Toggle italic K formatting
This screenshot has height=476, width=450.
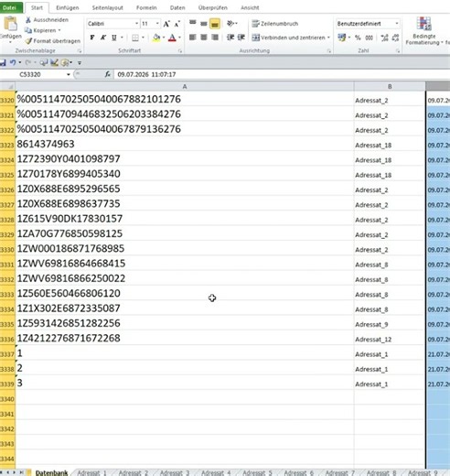pyautogui.click(x=103, y=38)
